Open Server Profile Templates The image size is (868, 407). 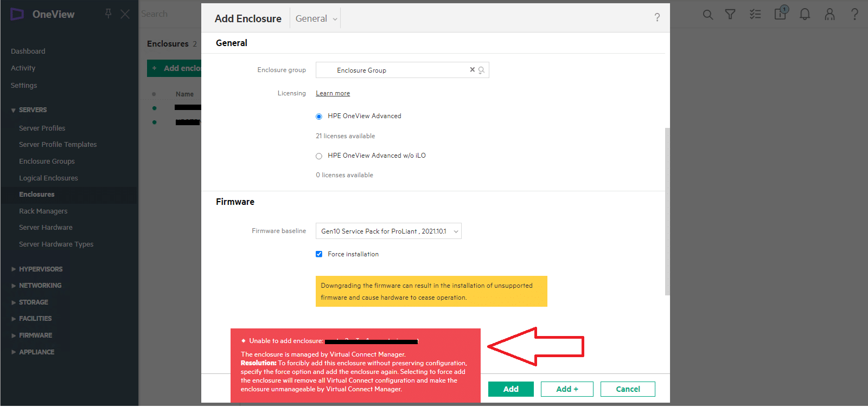(58, 145)
